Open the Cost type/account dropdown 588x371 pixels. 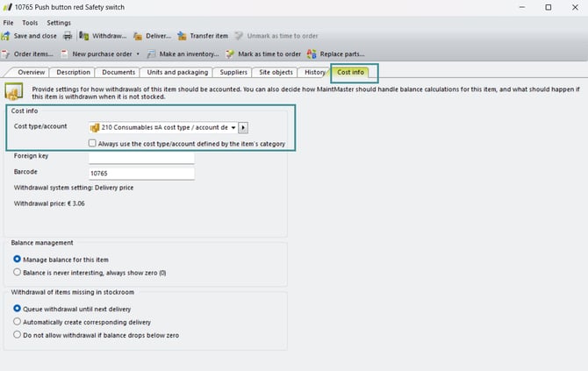pos(233,127)
